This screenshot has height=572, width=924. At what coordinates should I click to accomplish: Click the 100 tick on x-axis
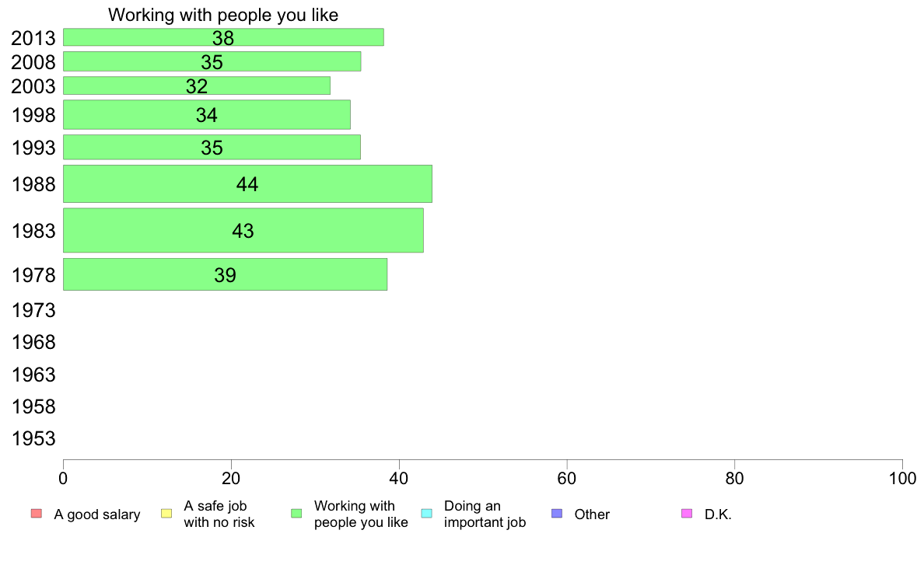tap(902, 478)
